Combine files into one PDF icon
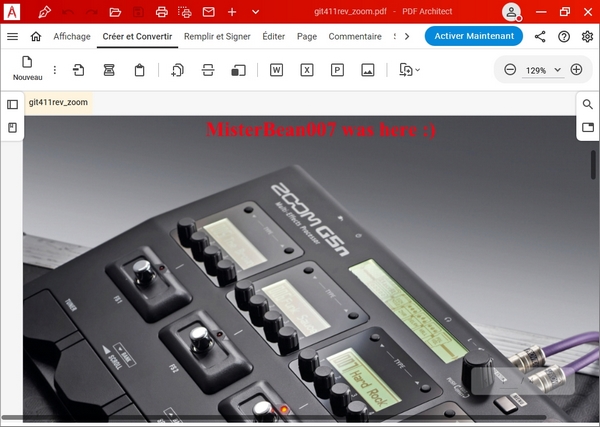The image size is (600, 427). click(x=178, y=70)
